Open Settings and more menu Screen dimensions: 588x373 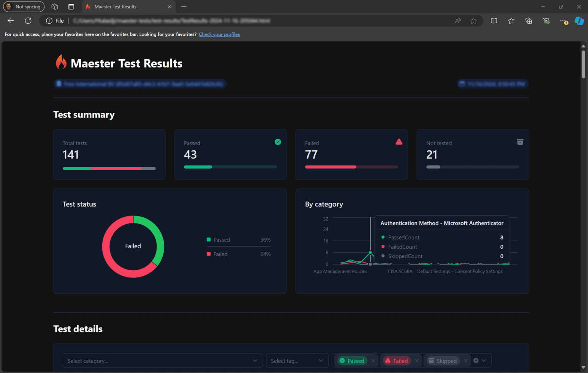tap(563, 21)
